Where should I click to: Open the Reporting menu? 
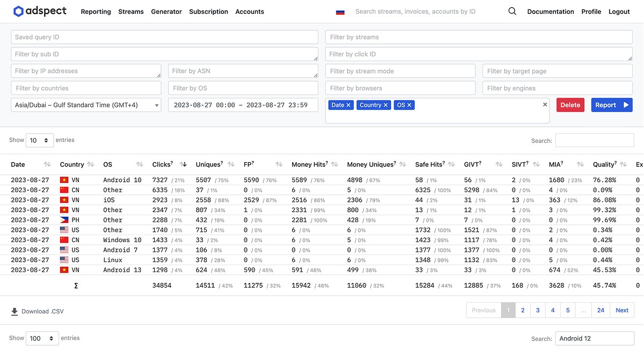[96, 12]
